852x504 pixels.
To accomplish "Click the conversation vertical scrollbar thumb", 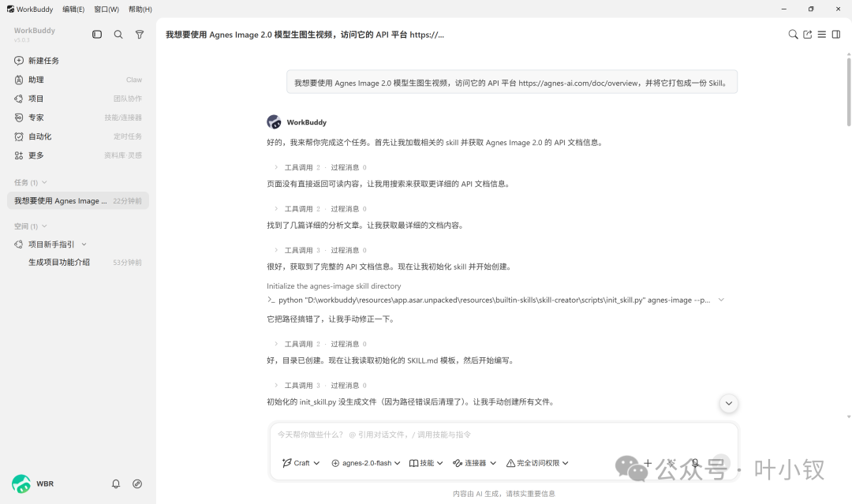I will [x=849, y=91].
